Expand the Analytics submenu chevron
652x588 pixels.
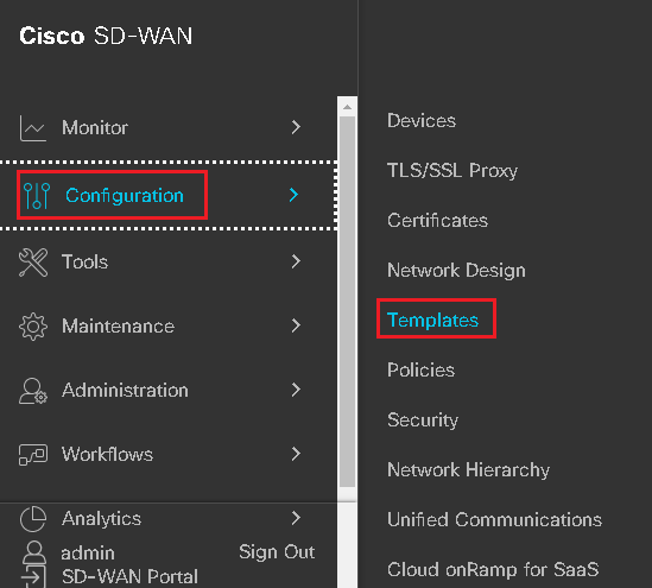[296, 518]
